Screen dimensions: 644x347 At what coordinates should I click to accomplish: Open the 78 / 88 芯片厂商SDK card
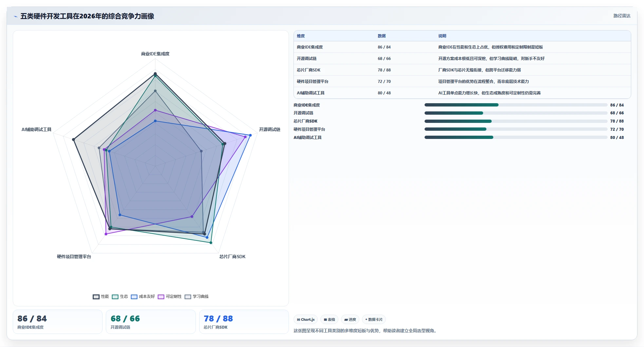pyautogui.click(x=244, y=322)
